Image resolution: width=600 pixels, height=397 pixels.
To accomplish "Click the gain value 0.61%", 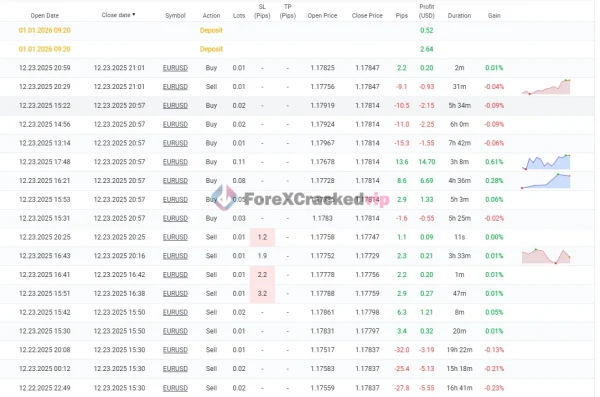I will coord(494,162).
